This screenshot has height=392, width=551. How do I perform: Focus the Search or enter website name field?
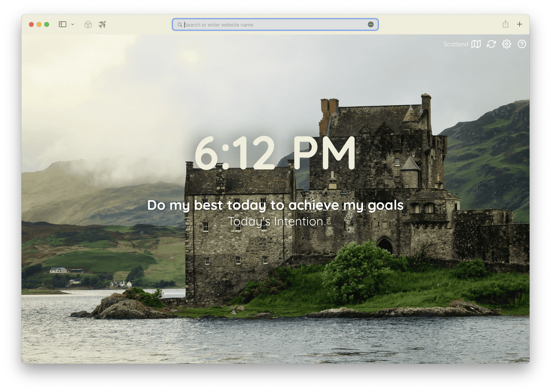266,25
